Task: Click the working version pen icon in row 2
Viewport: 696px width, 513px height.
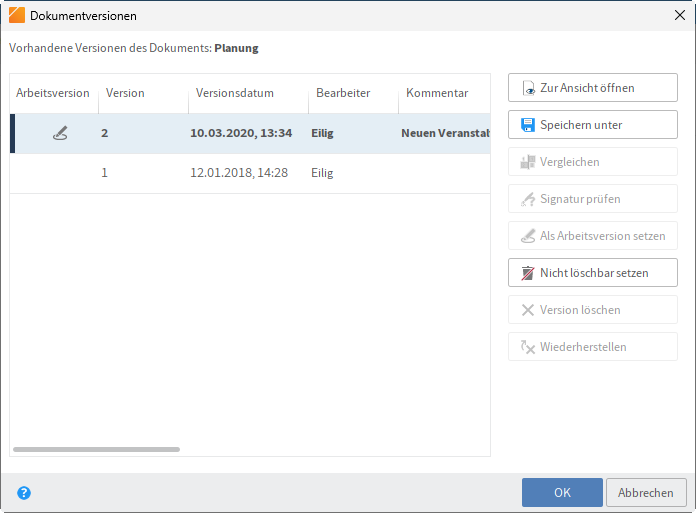Action: tap(60, 133)
